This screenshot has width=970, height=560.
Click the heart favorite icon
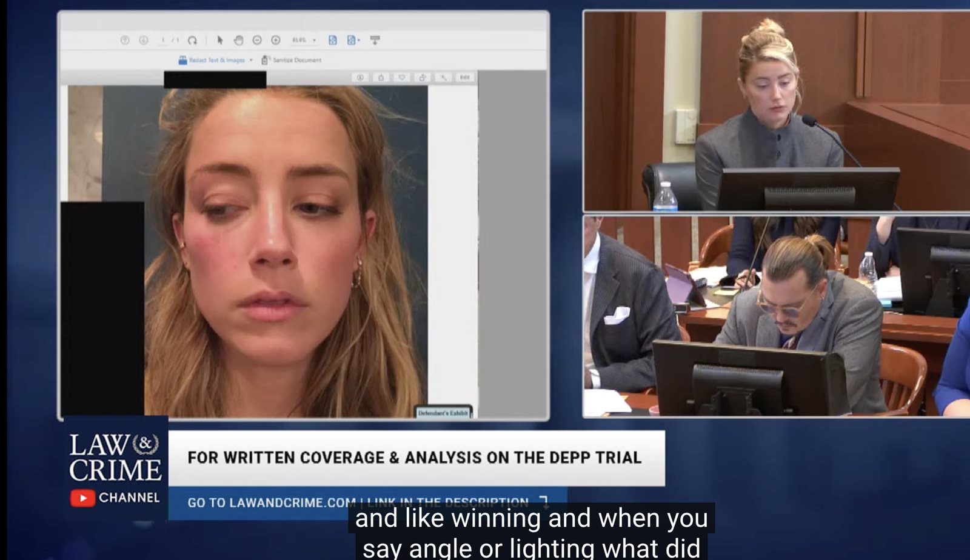coord(401,78)
